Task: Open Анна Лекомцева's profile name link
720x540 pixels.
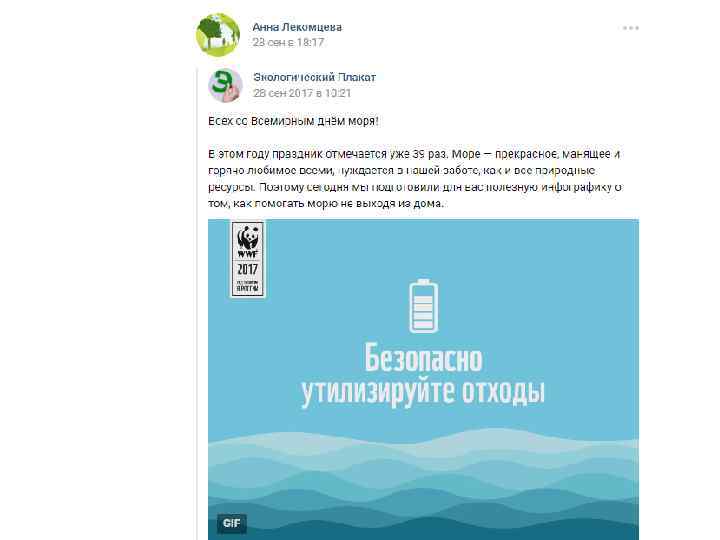Action: click(x=297, y=27)
